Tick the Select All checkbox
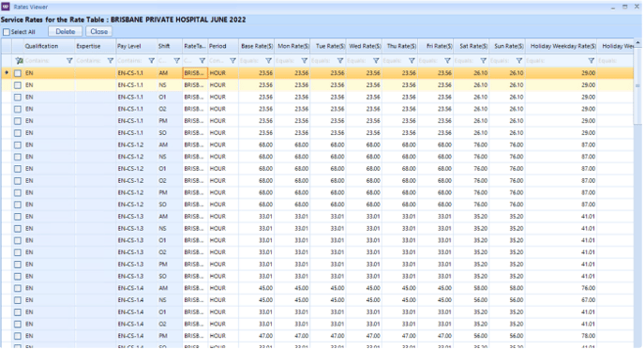Viewport: 644px width, 349px height. [x=7, y=32]
